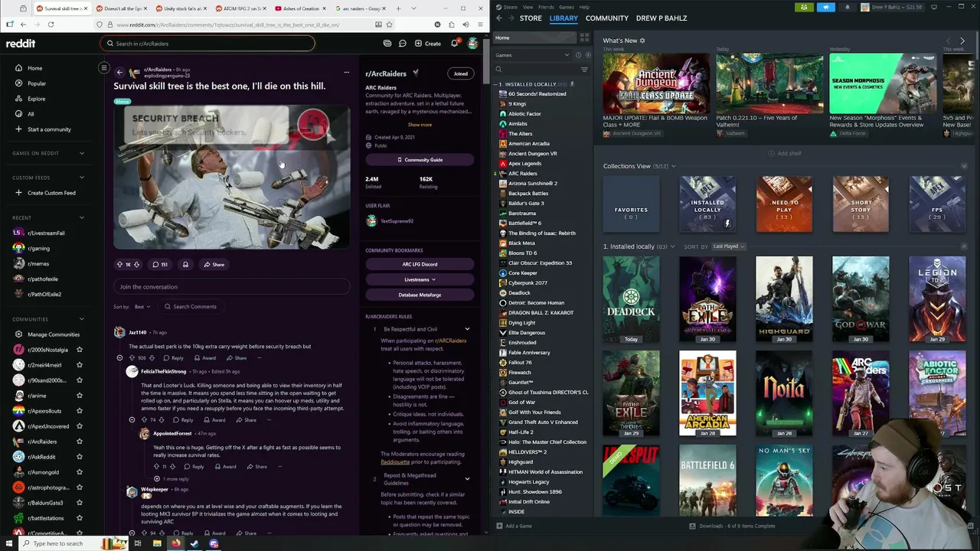Open Steam friends green button

pyautogui.click(x=804, y=7)
